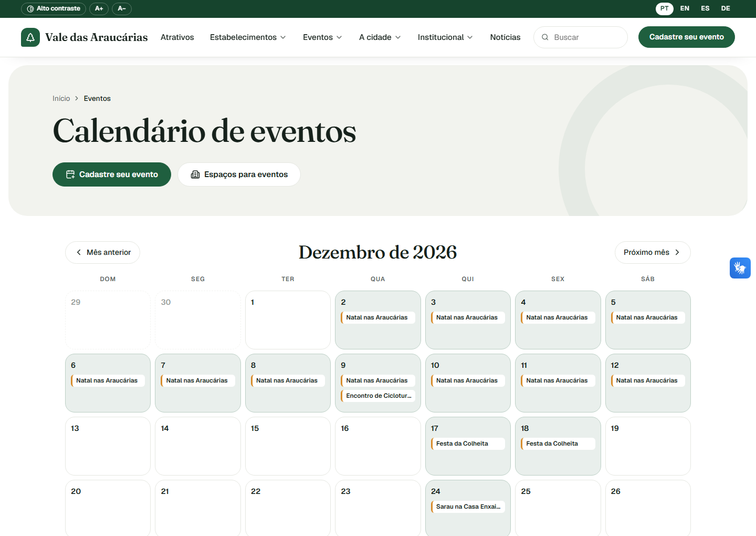Open Espaços para eventos
This screenshot has width=756, height=536.
click(239, 174)
